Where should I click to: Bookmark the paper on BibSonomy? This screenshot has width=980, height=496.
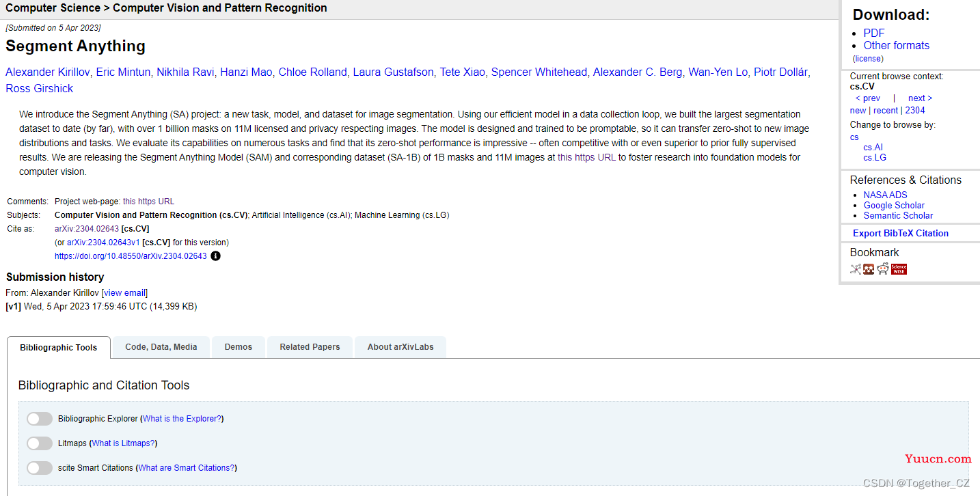[x=856, y=269]
